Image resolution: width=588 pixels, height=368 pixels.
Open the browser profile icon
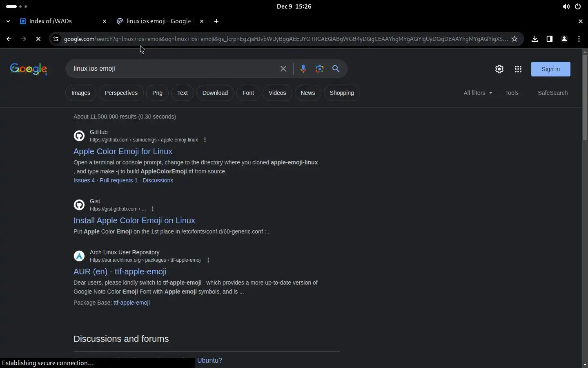point(564,39)
